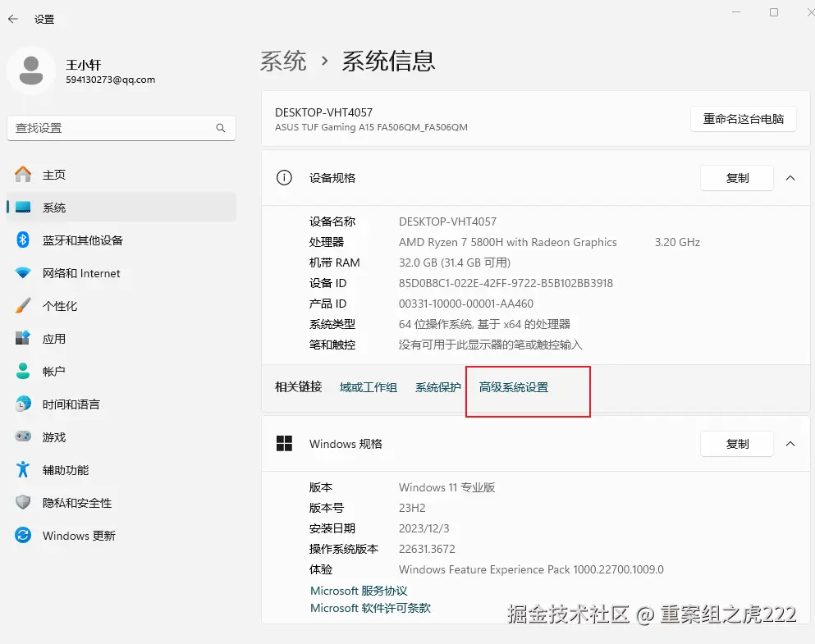Collapse the 设备规格 section chevron
The image size is (815, 644).
[790, 178]
